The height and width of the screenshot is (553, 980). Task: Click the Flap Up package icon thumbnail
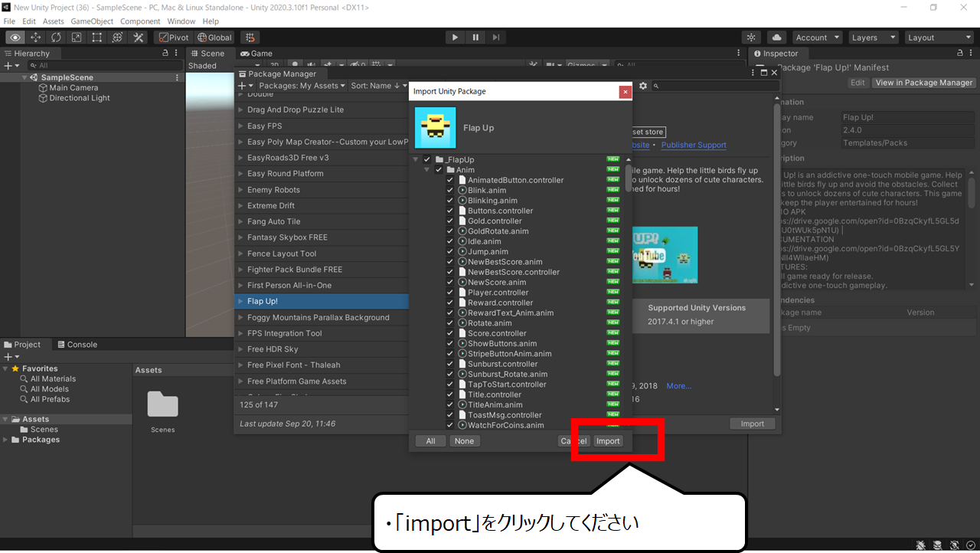435,128
